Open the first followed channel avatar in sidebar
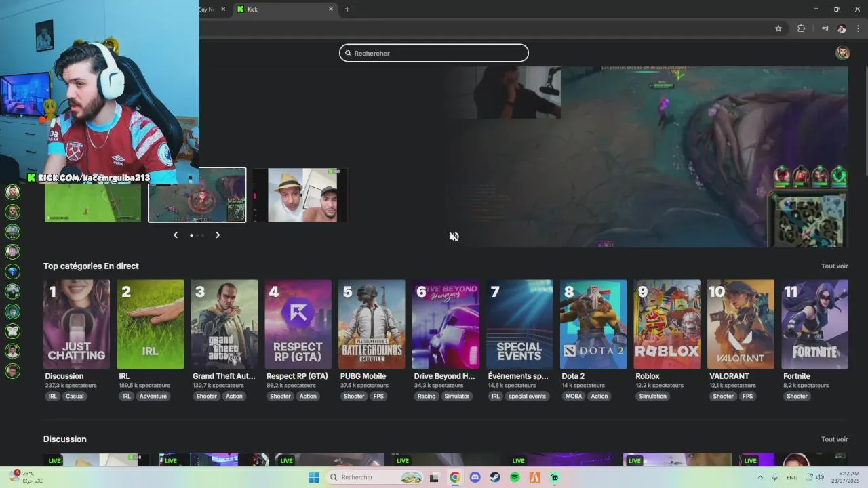868x488 pixels. (12, 192)
